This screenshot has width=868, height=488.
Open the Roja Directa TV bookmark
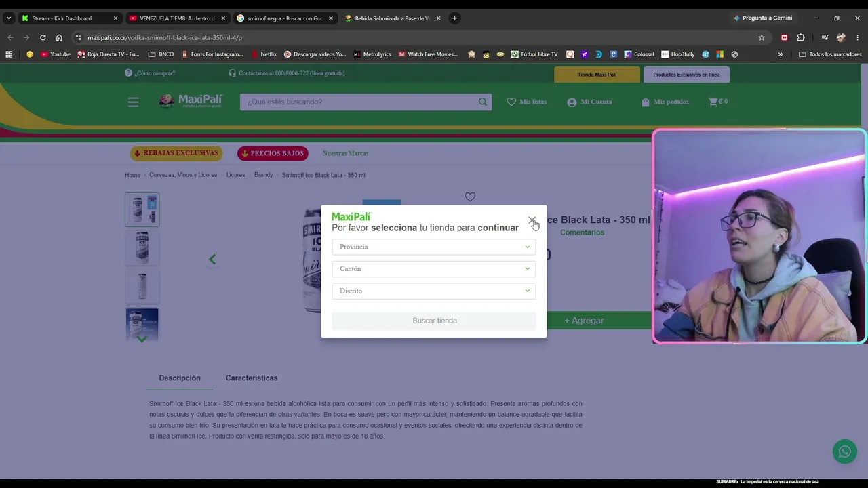click(108, 54)
